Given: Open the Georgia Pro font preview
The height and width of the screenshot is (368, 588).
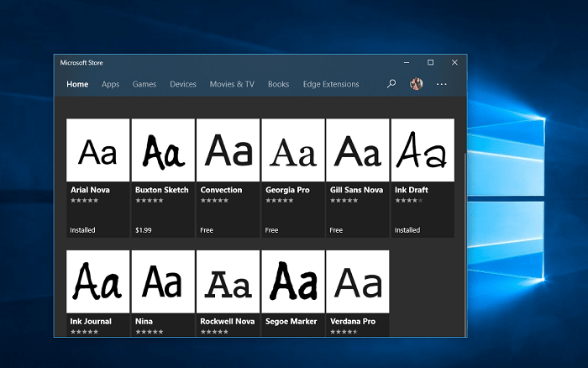Looking at the screenshot, I should (x=293, y=150).
